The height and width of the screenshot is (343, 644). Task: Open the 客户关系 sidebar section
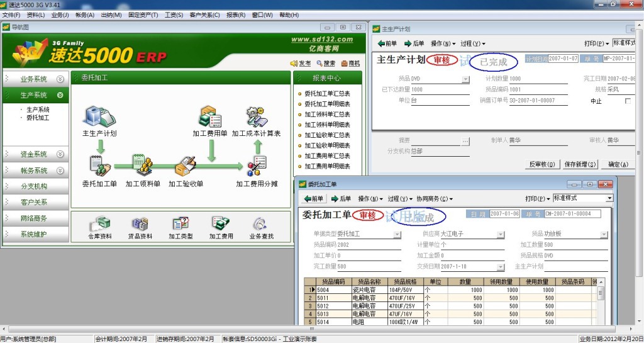coord(35,202)
